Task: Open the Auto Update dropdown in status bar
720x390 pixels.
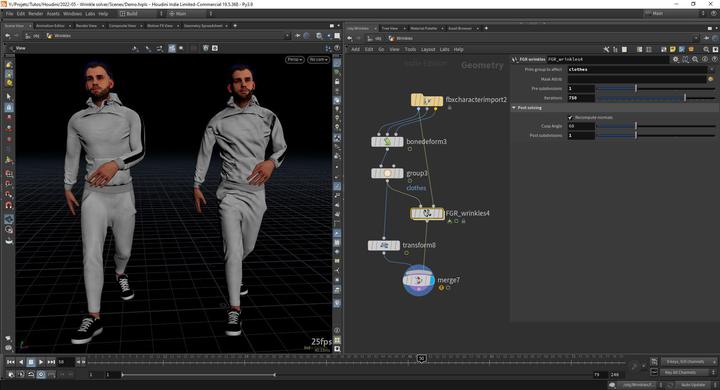Action: [694, 384]
